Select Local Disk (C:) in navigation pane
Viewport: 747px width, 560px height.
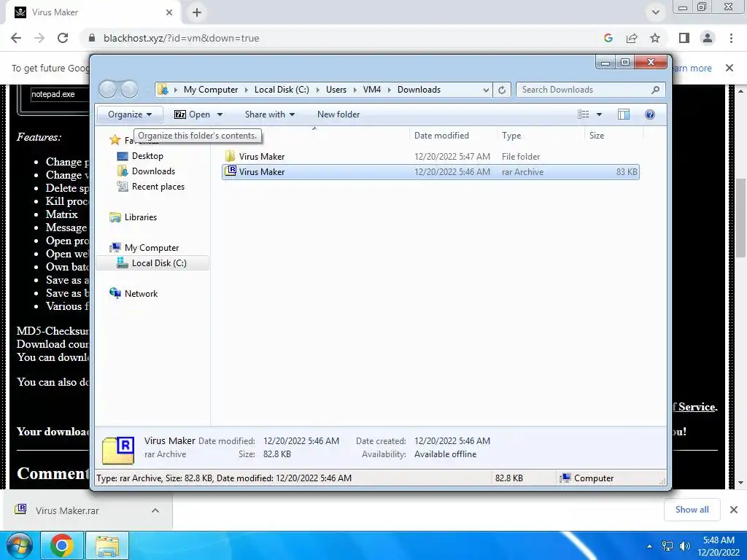[x=152, y=262]
